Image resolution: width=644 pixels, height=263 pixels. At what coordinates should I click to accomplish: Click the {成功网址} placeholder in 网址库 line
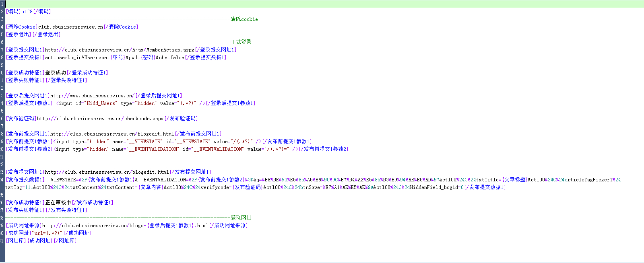coord(39,241)
